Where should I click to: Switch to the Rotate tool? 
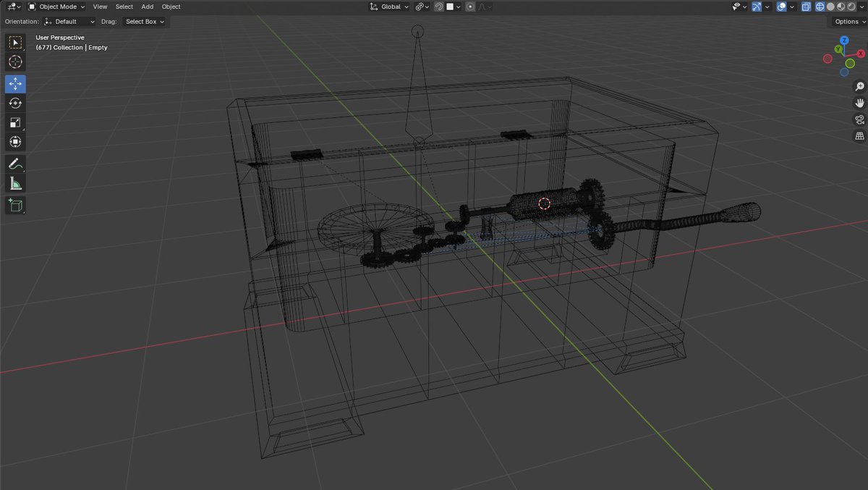click(15, 104)
